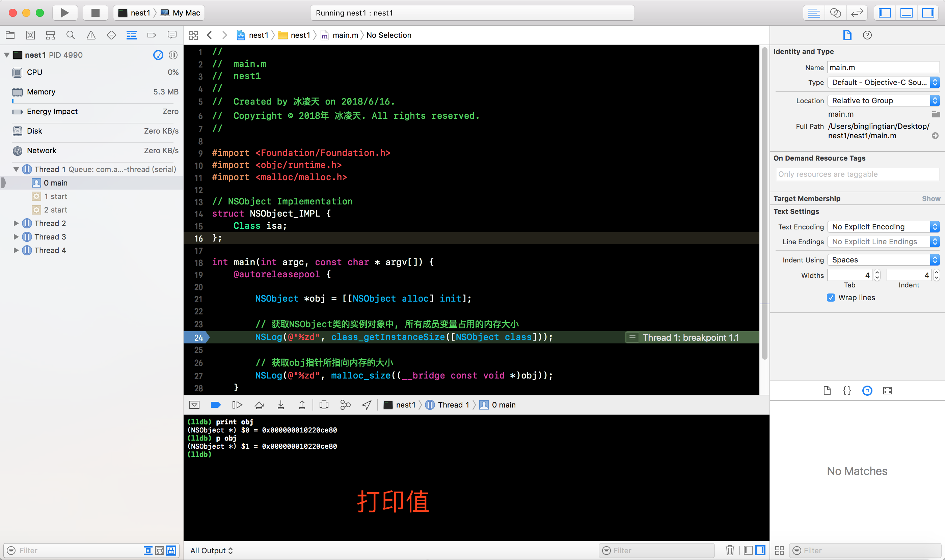
Task: Open the All Output console popup
Action: point(211,550)
